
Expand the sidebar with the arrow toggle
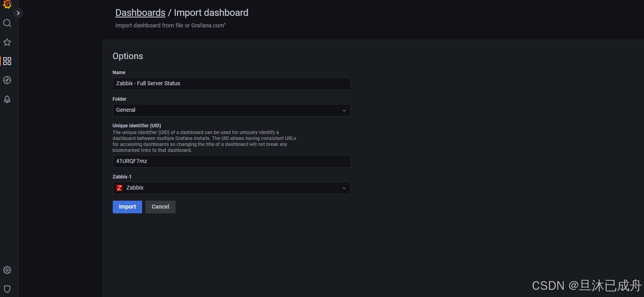(x=18, y=13)
